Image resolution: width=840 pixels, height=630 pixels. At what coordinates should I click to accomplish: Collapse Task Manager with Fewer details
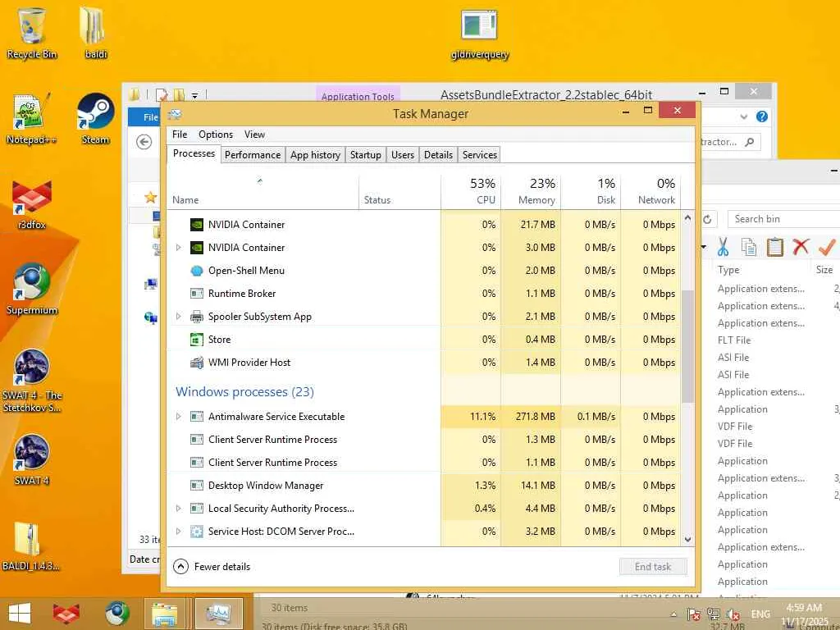click(x=212, y=566)
